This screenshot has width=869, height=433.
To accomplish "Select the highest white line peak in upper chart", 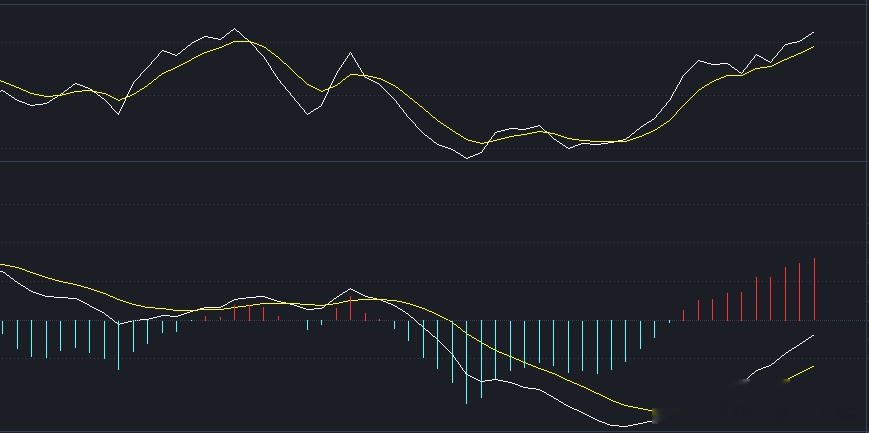I will pyautogui.click(x=234, y=29).
